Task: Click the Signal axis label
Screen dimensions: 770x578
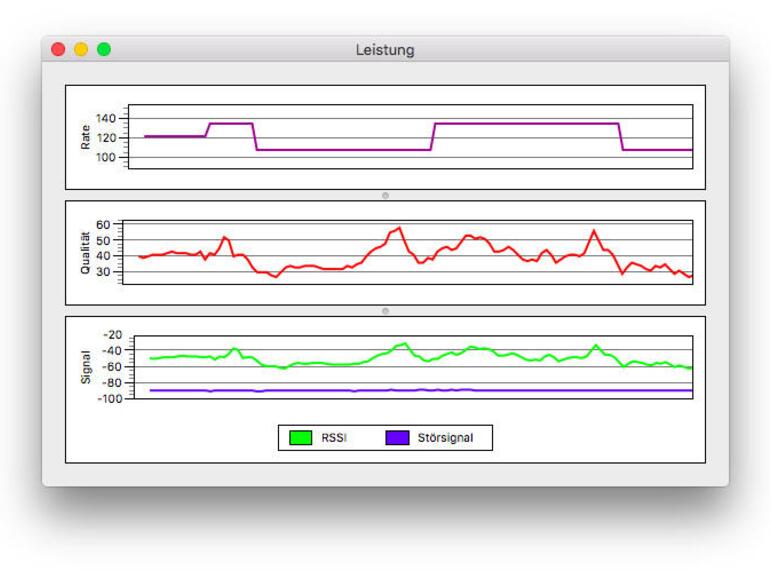Action: tap(85, 367)
